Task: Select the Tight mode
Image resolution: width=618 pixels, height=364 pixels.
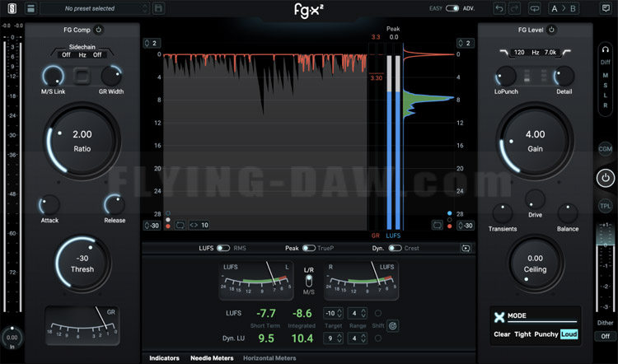Action: [x=522, y=334]
